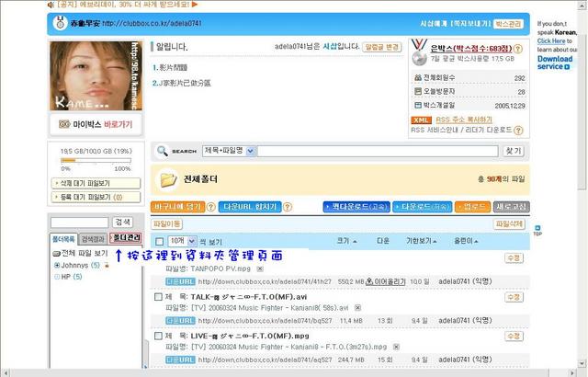
Task: Click 다운URL badge for link ending aq527
Action: pyautogui.click(x=180, y=360)
